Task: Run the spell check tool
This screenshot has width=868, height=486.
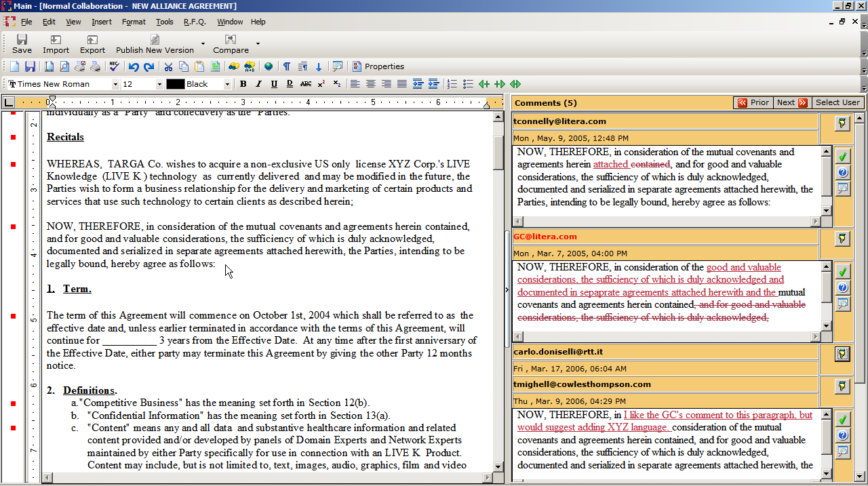Action: [113, 66]
